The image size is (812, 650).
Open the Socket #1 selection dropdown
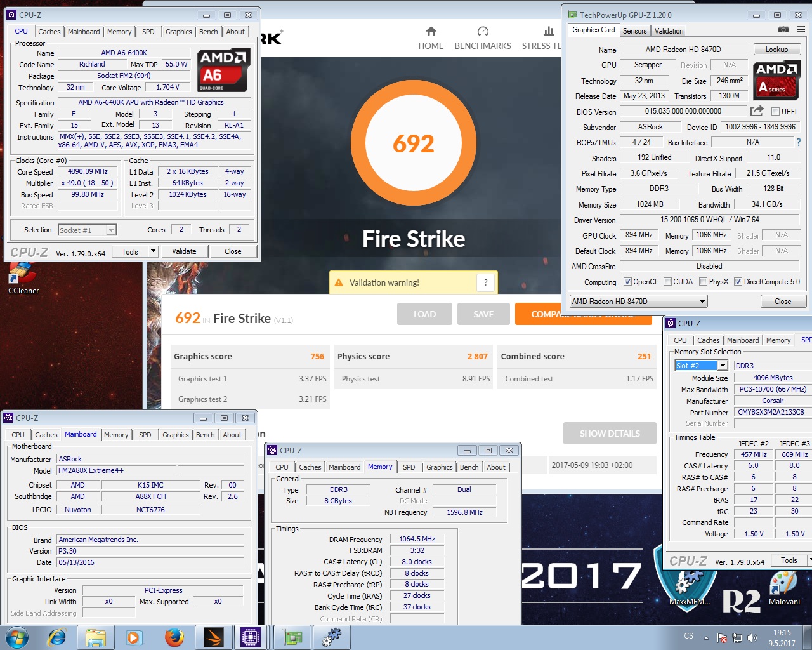(x=87, y=230)
